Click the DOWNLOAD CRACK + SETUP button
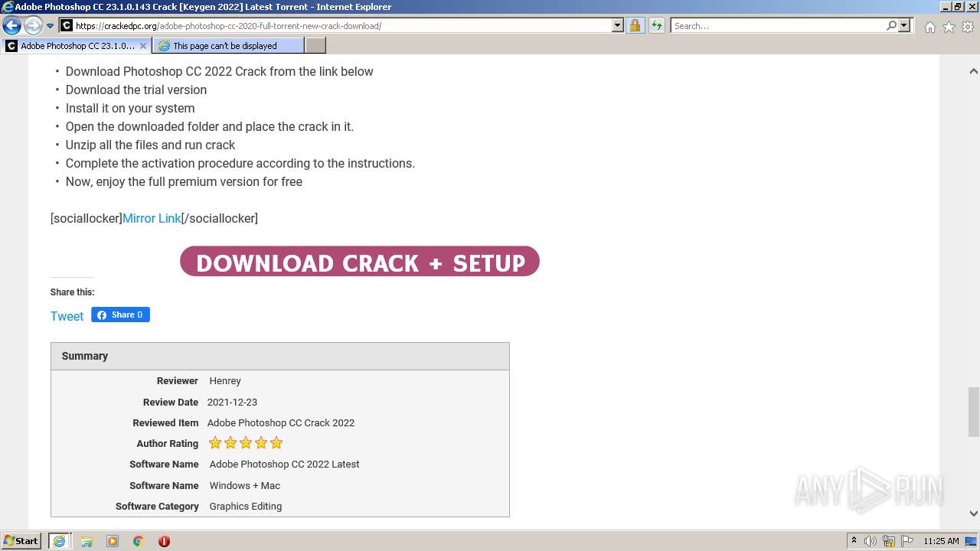The height and width of the screenshot is (551, 980). [360, 262]
